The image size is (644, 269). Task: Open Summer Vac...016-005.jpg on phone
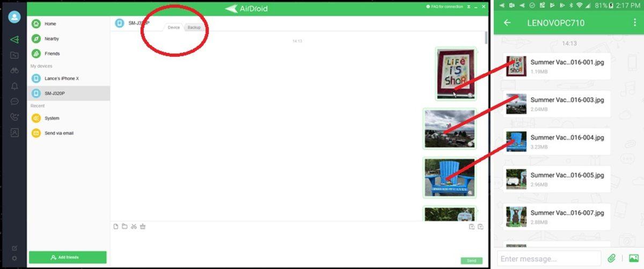[556, 179]
